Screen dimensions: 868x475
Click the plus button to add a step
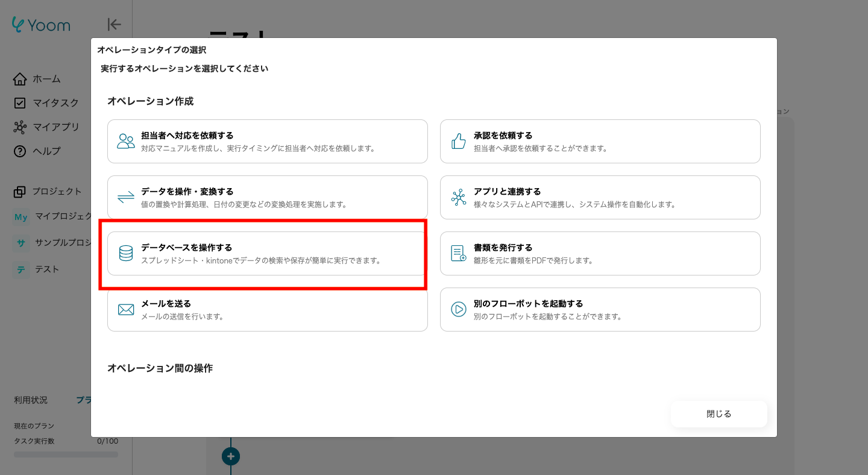click(231, 456)
